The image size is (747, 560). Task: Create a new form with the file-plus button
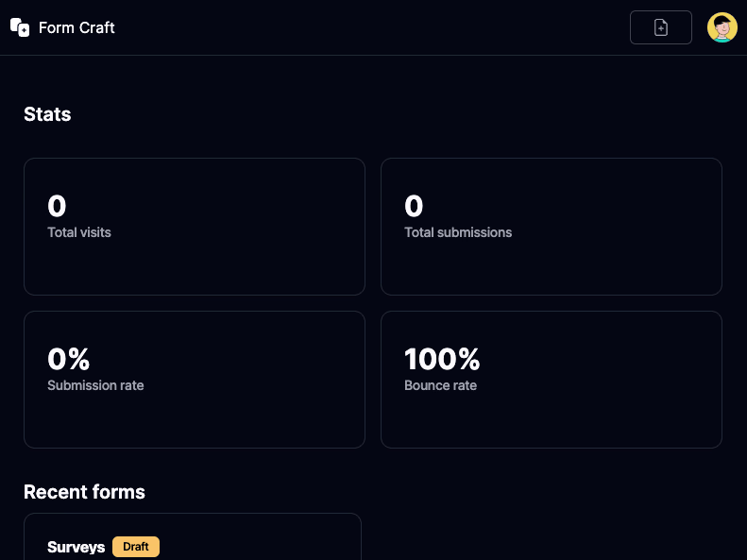(661, 27)
